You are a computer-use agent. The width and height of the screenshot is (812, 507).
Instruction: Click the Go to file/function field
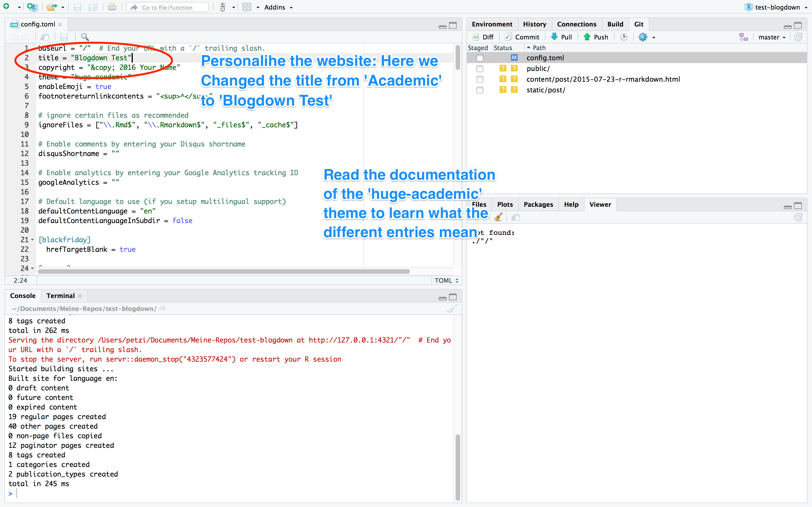tap(167, 7)
